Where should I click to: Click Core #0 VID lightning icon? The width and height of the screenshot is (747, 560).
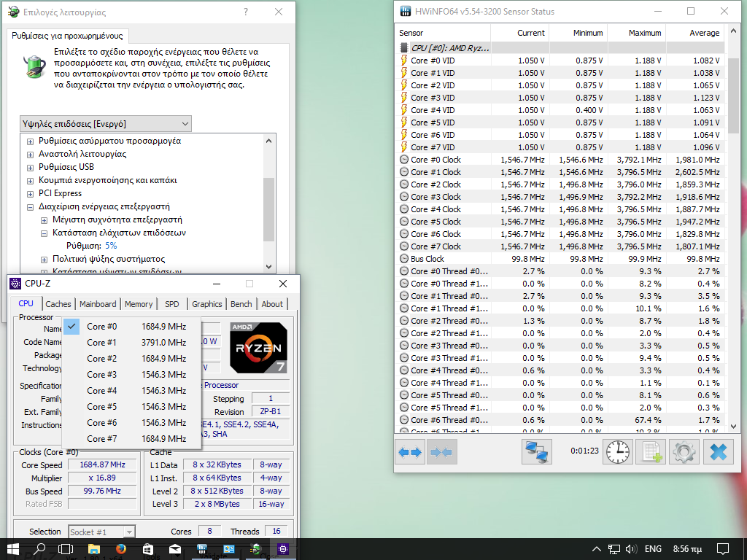pyautogui.click(x=404, y=61)
